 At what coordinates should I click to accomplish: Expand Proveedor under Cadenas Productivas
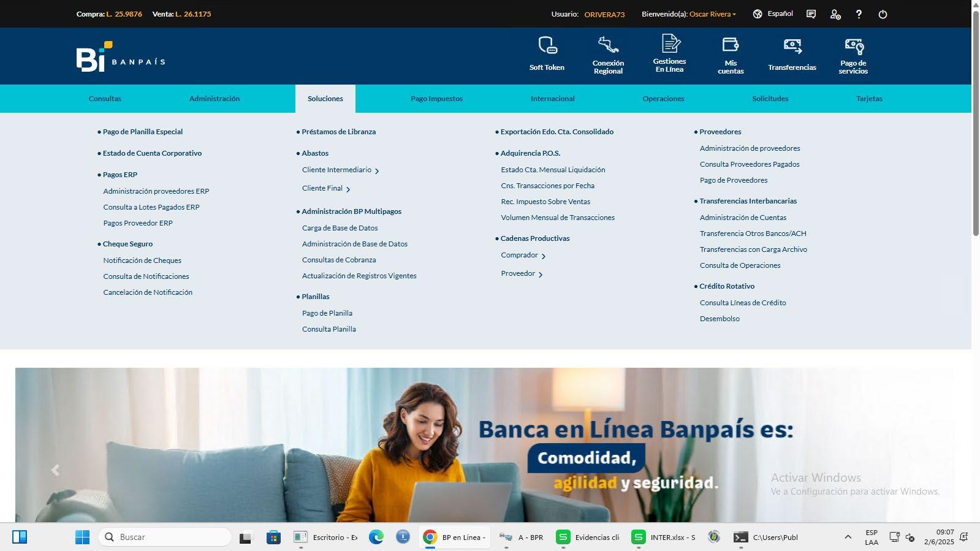tap(522, 274)
